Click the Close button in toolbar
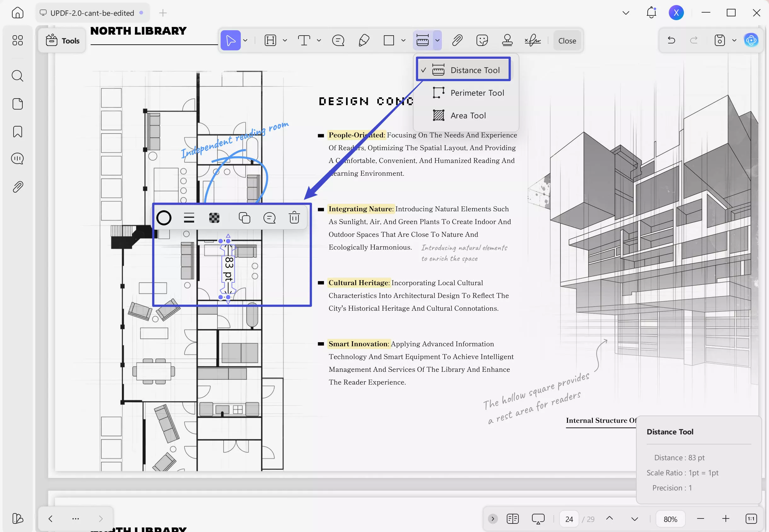The height and width of the screenshot is (532, 769). point(567,41)
